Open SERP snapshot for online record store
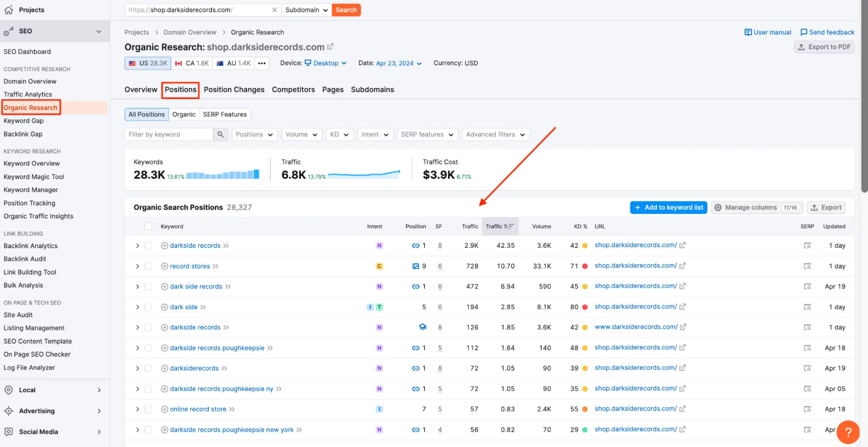 [x=807, y=409]
